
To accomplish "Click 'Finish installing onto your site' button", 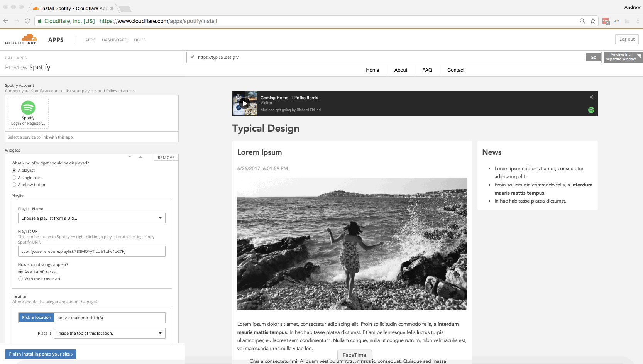I will point(41,354).
